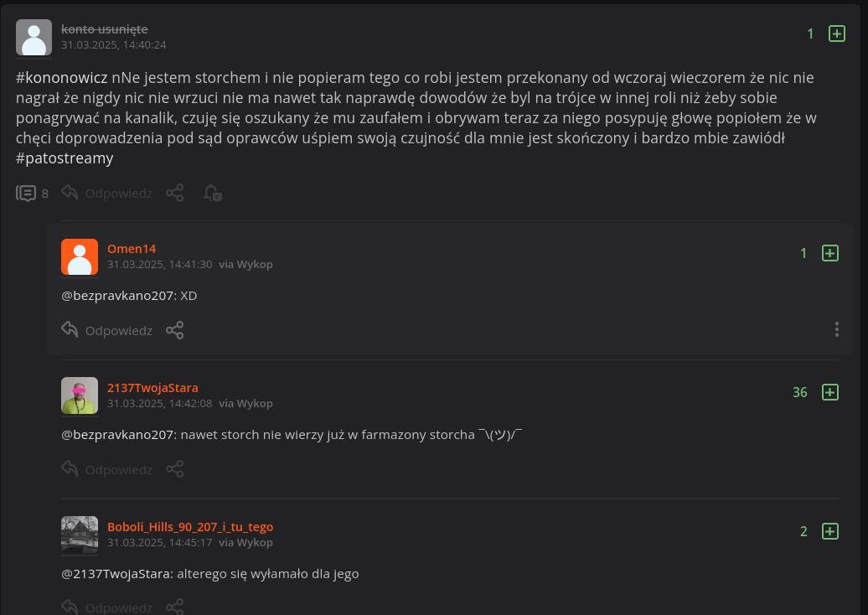
Task: Click Omen14's orange avatar
Action: [80, 257]
